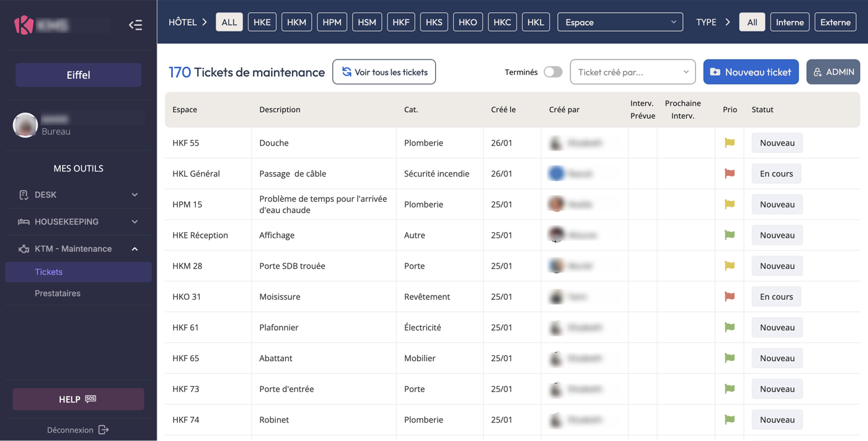
Task: Click Voir tous les tickets
Action: tap(384, 72)
